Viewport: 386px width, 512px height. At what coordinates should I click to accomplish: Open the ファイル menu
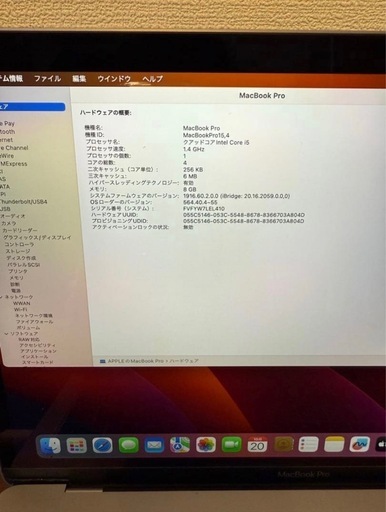[48, 79]
